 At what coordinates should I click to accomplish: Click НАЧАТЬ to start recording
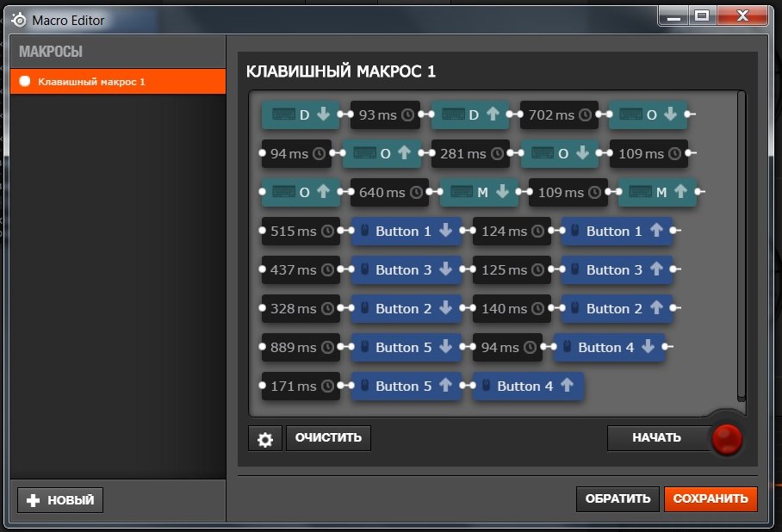(660, 438)
